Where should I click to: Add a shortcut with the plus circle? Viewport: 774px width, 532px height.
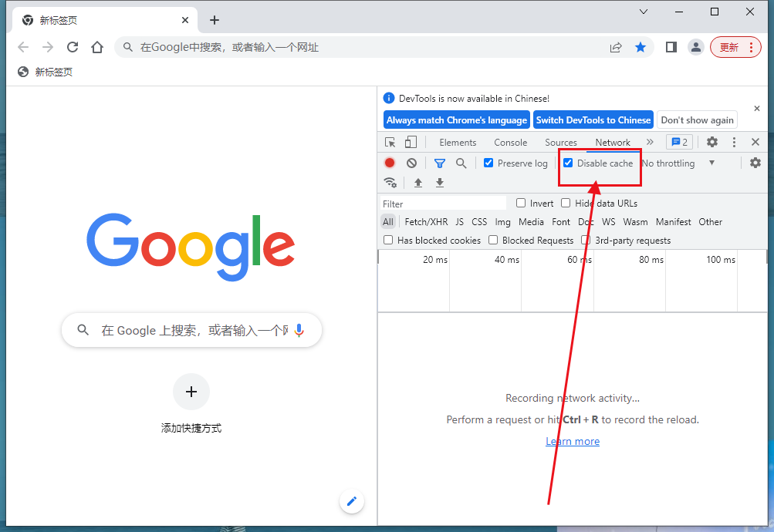pos(191,392)
